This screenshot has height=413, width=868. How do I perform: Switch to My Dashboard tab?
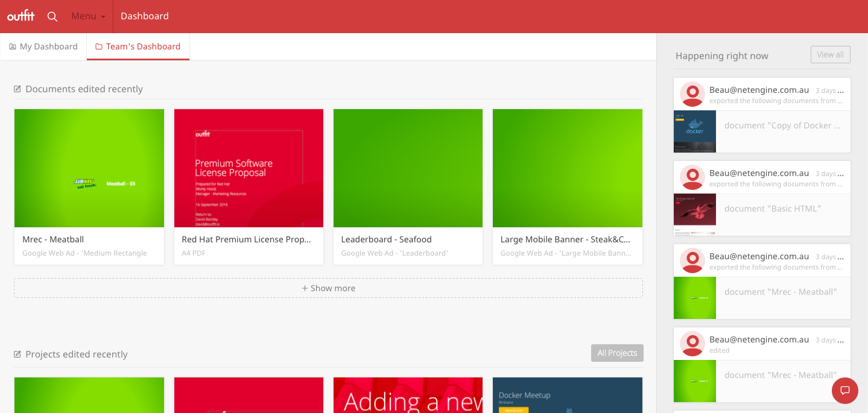(43, 46)
